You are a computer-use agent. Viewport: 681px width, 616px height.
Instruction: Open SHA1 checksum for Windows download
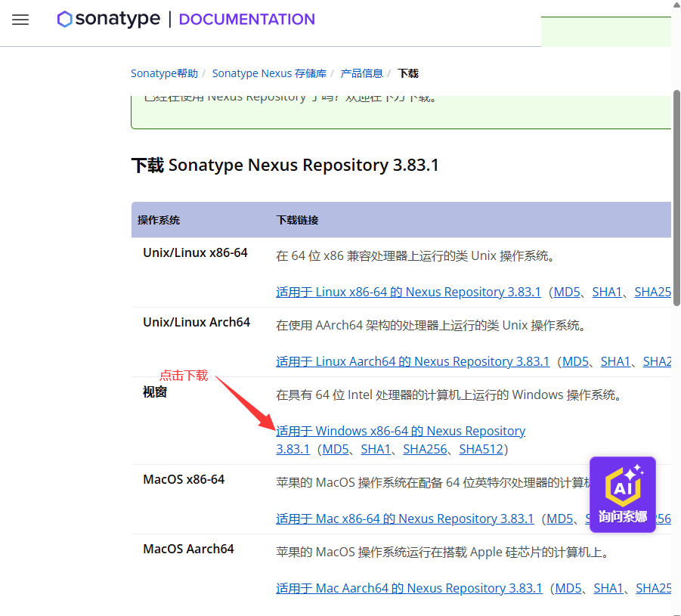pyautogui.click(x=376, y=449)
